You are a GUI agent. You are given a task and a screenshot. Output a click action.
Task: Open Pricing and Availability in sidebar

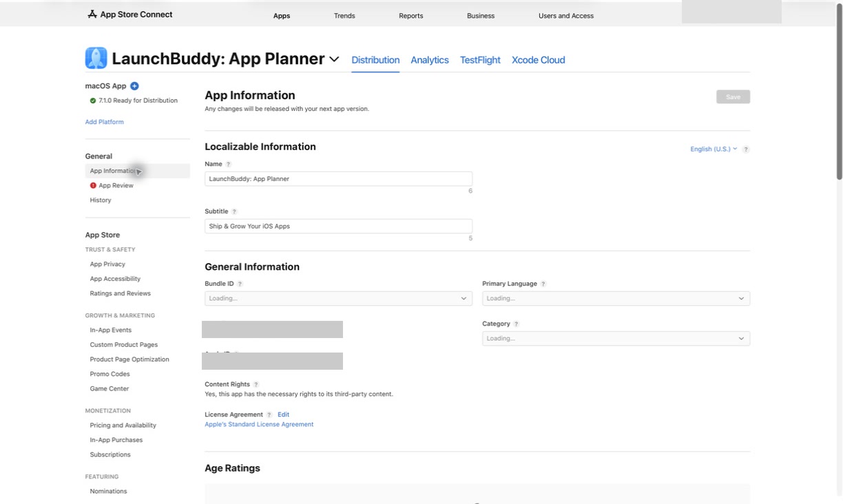(123, 426)
